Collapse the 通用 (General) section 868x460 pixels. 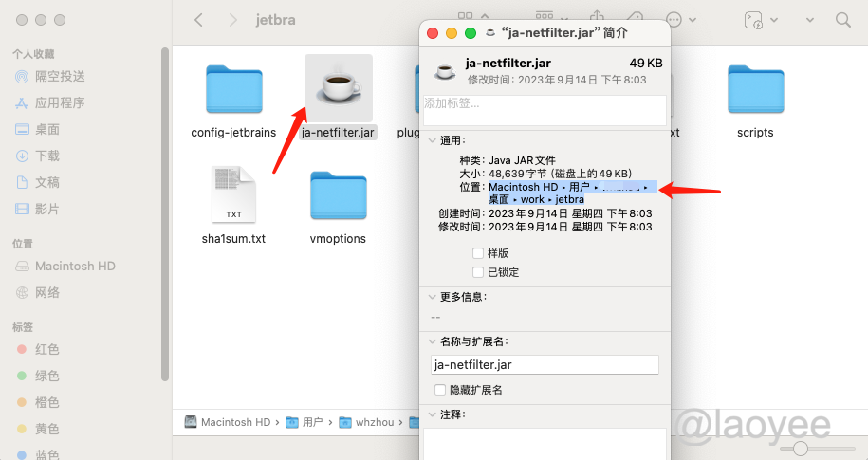coord(433,140)
